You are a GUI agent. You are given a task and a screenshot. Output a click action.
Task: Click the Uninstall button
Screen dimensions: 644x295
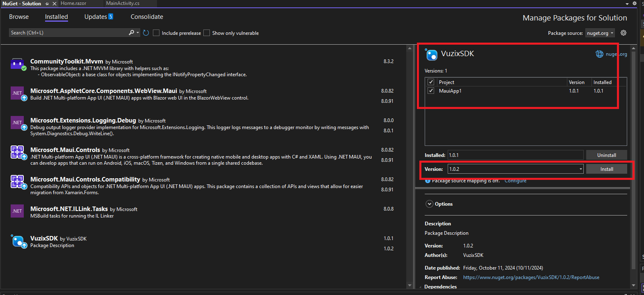[607, 155]
